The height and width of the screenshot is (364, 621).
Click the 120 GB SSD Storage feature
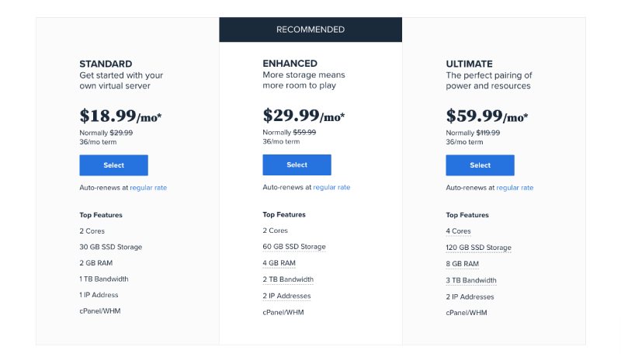pyautogui.click(x=478, y=248)
